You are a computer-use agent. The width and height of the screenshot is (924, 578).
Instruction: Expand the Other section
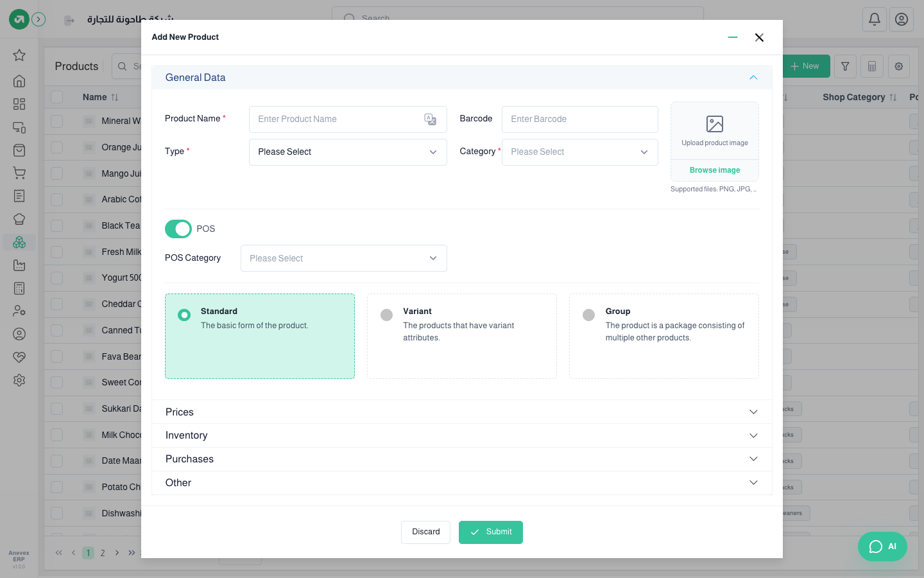click(462, 483)
